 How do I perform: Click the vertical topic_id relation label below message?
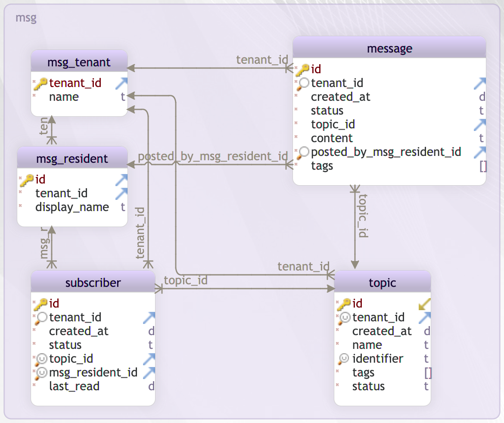(363, 216)
